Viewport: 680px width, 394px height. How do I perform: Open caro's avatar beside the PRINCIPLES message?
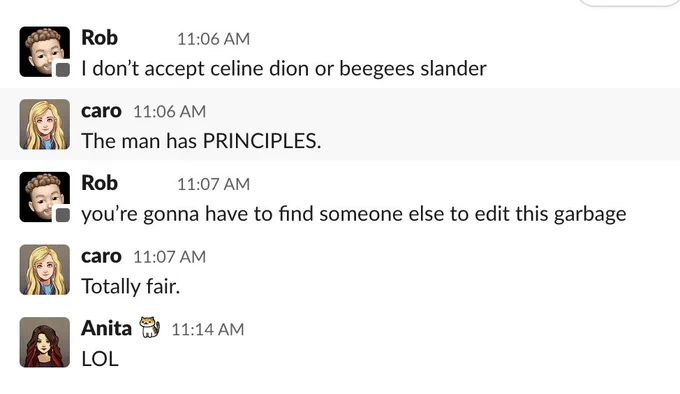coord(45,124)
